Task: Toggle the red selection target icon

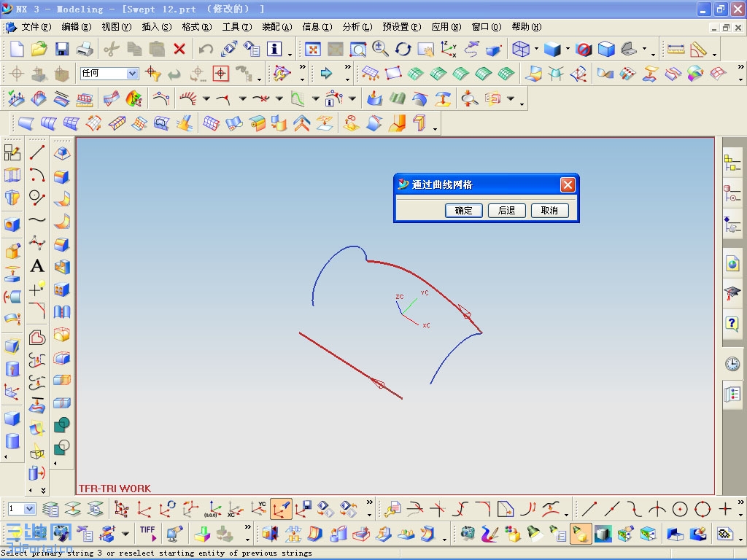Action: click(220, 74)
